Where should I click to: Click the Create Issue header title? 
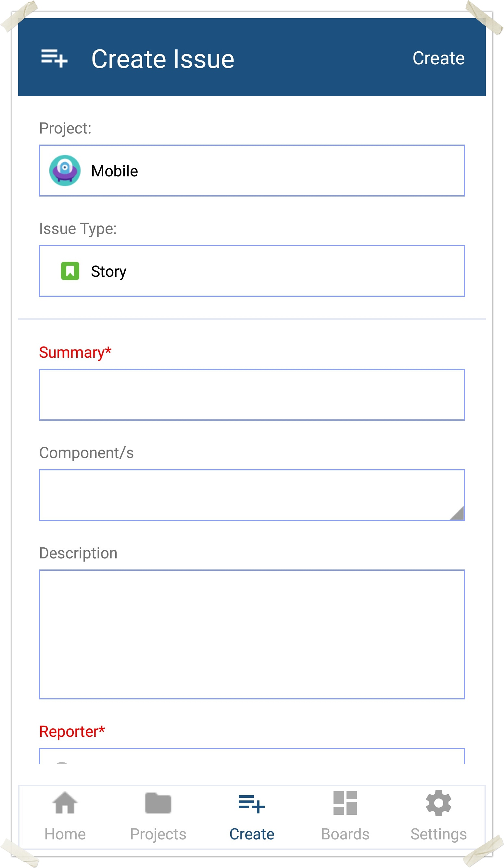(162, 59)
